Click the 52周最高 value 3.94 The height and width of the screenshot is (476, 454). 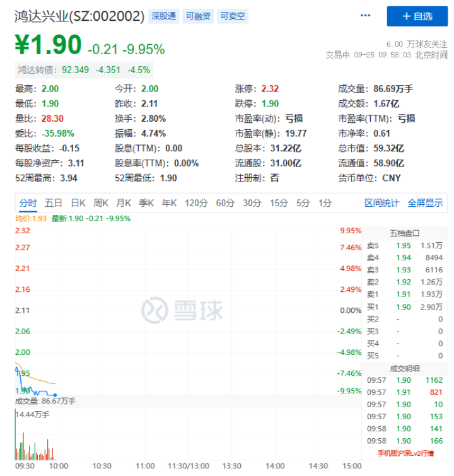[x=69, y=178]
